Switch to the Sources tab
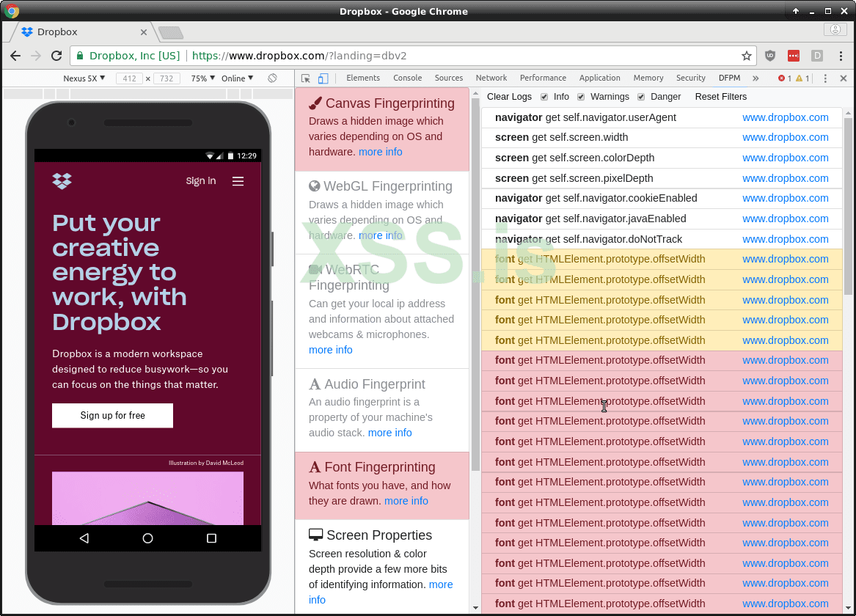 coord(449,78)
